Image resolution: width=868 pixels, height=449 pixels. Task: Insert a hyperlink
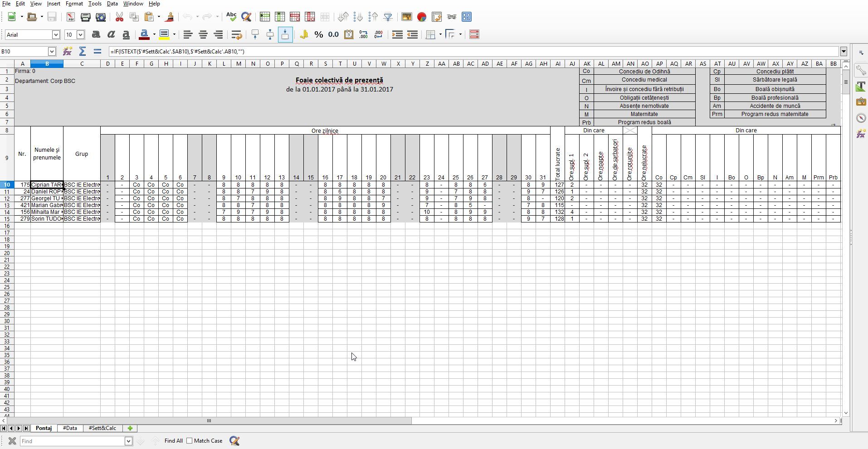(x=452, y=17)
